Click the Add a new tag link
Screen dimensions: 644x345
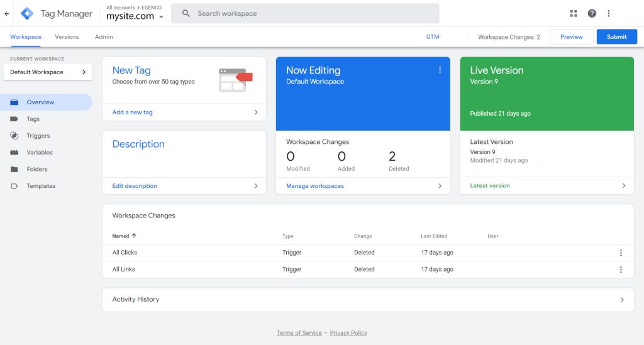pyautogui.click(x=133, y=112)
